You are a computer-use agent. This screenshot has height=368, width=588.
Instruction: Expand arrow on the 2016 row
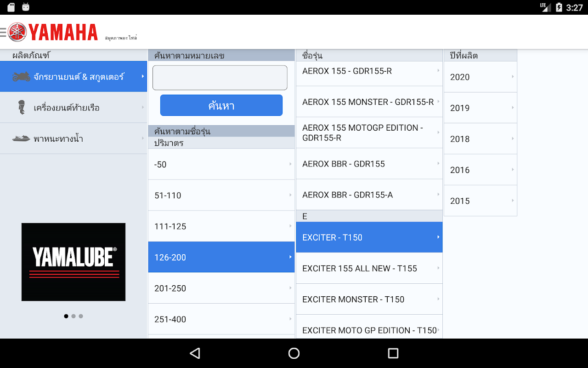point(513,169)
